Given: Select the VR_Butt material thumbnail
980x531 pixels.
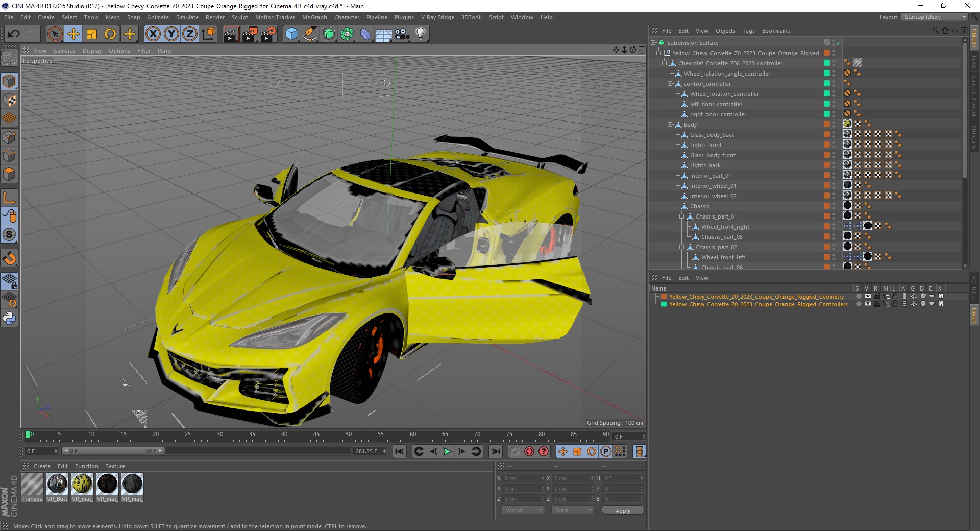Looking at the screenshot, I should (x=57, y=487).
